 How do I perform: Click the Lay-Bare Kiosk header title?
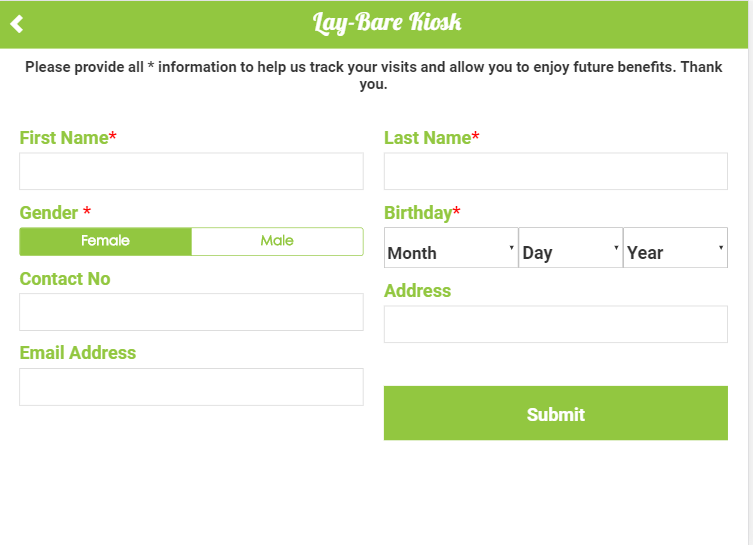pyautogui.click(x=387, y=23)
